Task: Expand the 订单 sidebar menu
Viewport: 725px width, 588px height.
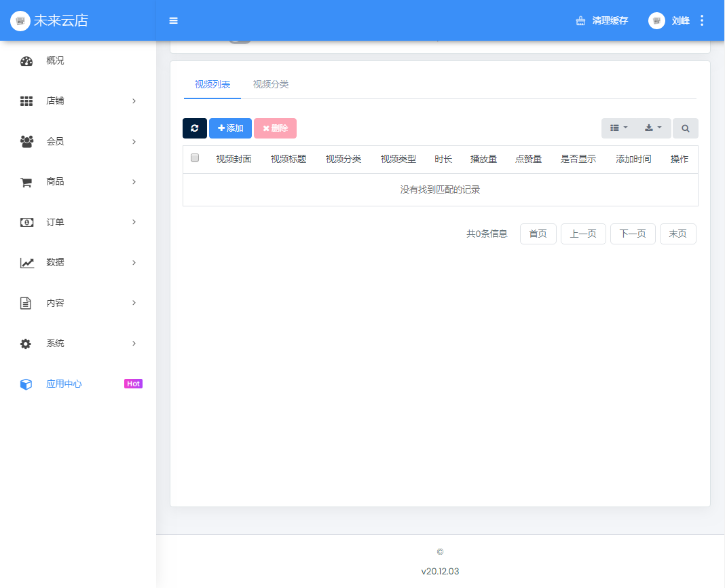Action: tap(78, 222)
